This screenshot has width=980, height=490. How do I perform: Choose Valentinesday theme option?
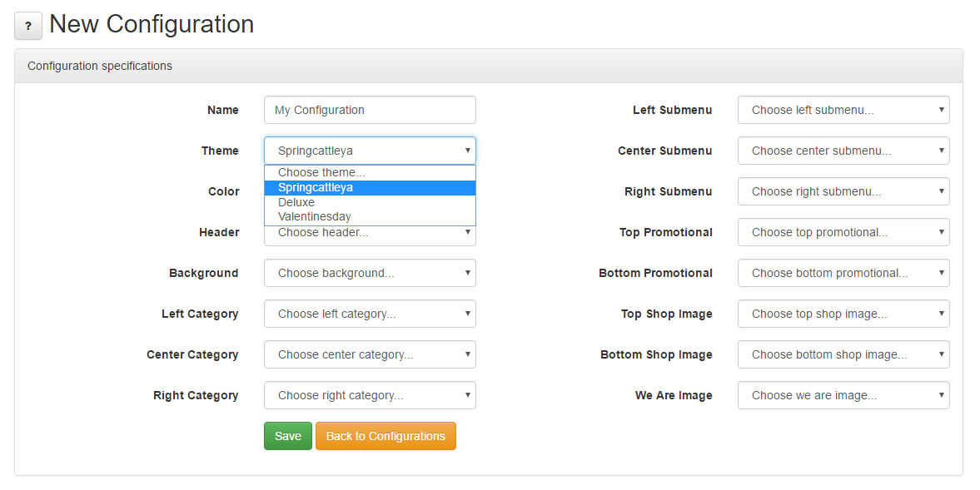370,216
